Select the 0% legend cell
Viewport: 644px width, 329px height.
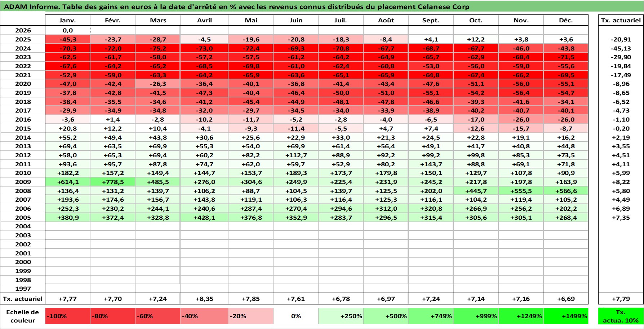click(x=296, y=316)
